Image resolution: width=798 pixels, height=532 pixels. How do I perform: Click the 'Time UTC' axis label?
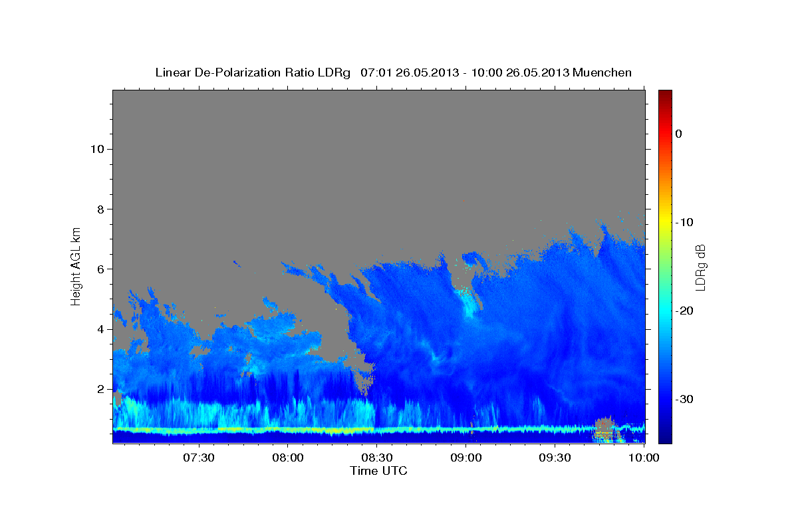click(378, 471)
